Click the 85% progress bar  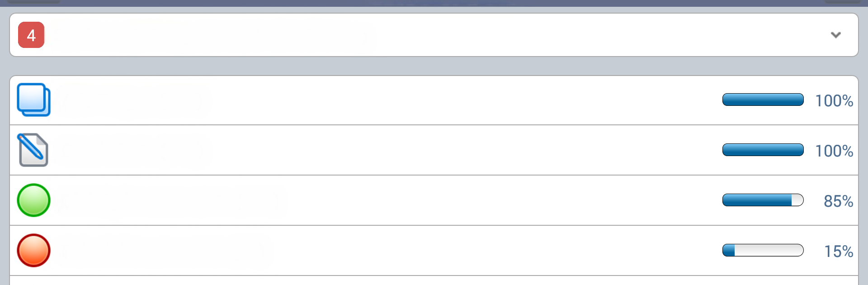(x=763, y=200)
